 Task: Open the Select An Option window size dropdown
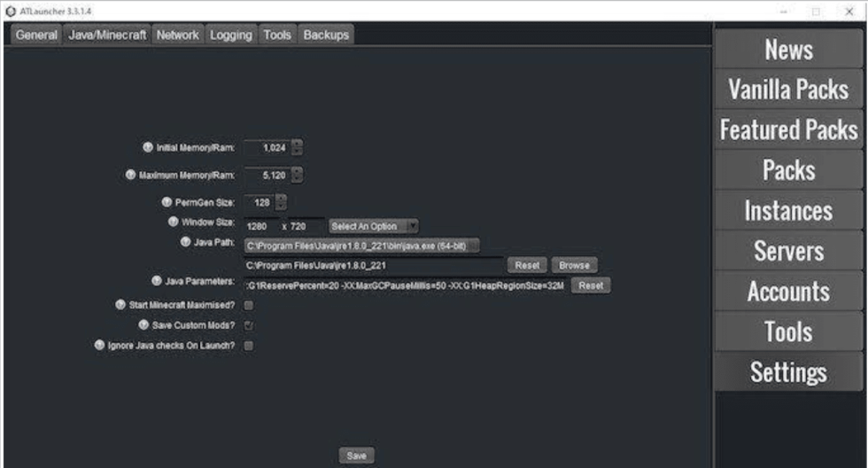[373, 226]
